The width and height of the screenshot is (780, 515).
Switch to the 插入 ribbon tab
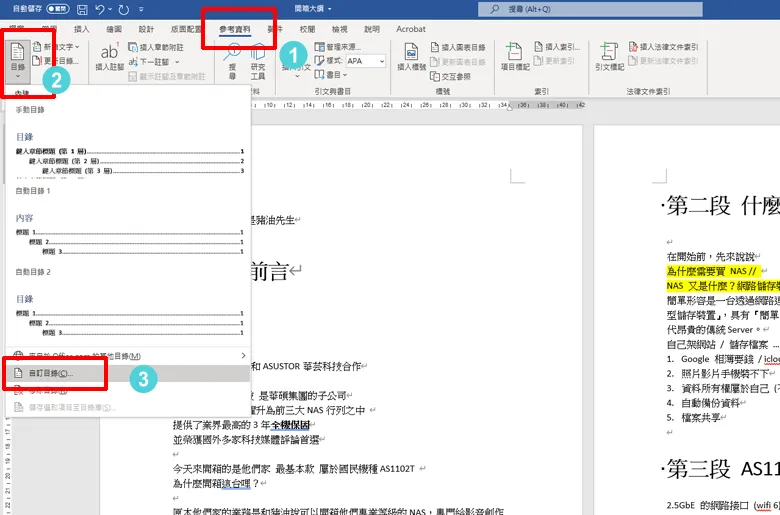(x=82, y=29)
